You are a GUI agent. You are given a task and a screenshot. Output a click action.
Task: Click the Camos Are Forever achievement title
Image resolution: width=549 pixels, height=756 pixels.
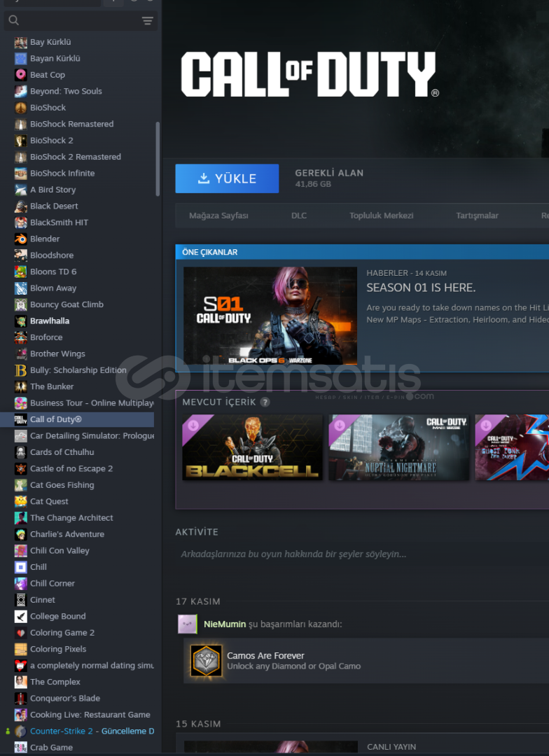click(x=265, y=655)
